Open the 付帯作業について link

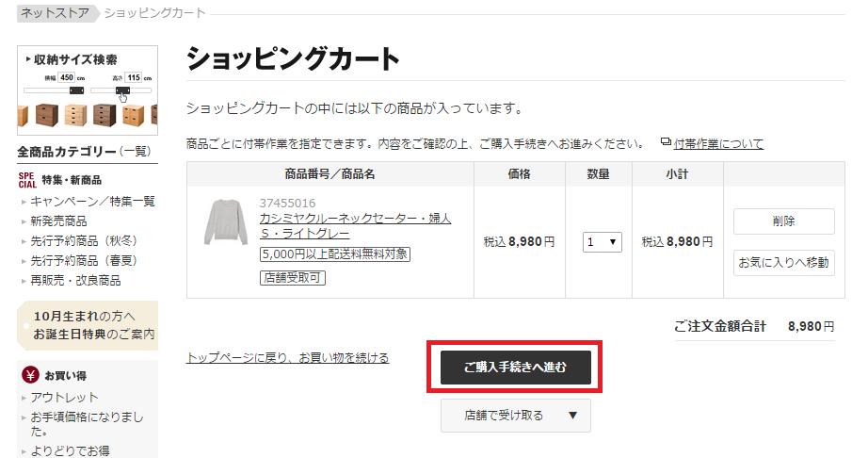click(x=718, y=144)
